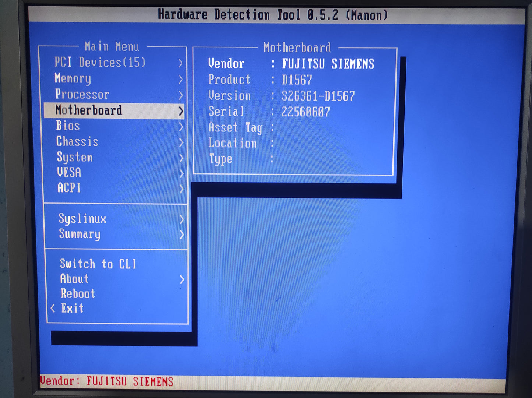
Task: Click the FUJITSU SIEMENS vendor value
Action: pyautogui.click(x=328, y=64)
